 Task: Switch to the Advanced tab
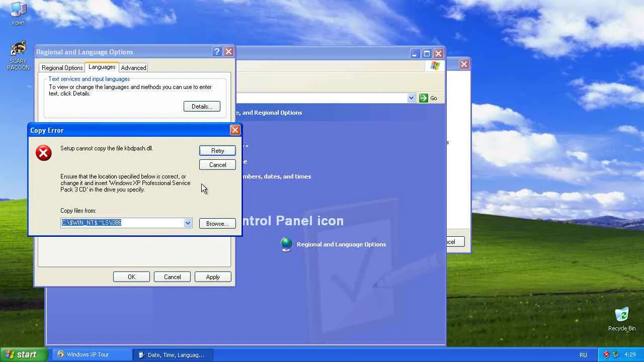133,68
